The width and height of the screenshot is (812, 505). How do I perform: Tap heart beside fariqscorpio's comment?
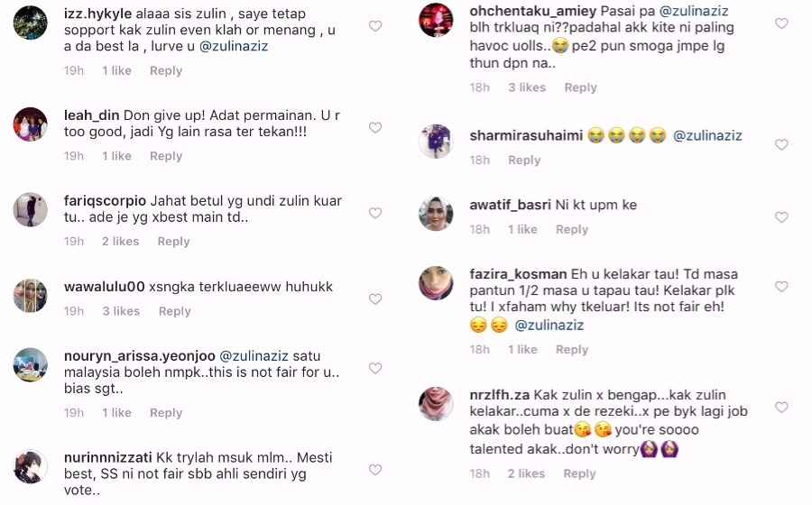pos(375,213)
